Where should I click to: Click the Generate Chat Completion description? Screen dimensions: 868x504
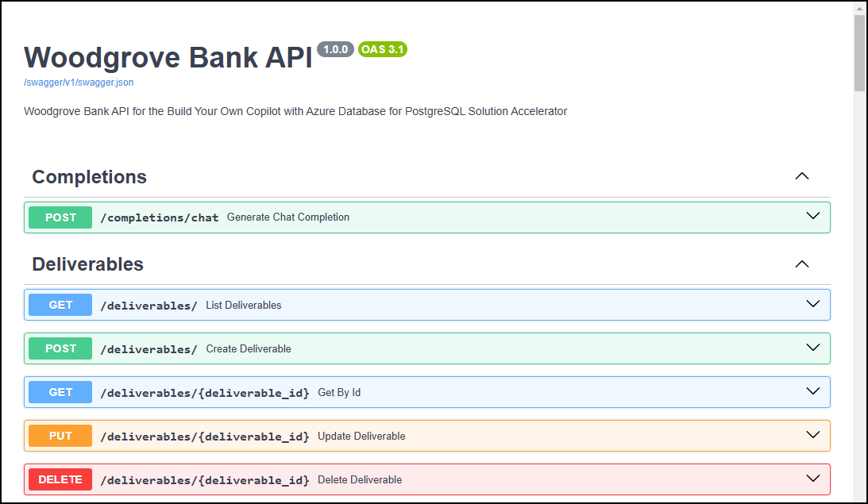[287, 217]
